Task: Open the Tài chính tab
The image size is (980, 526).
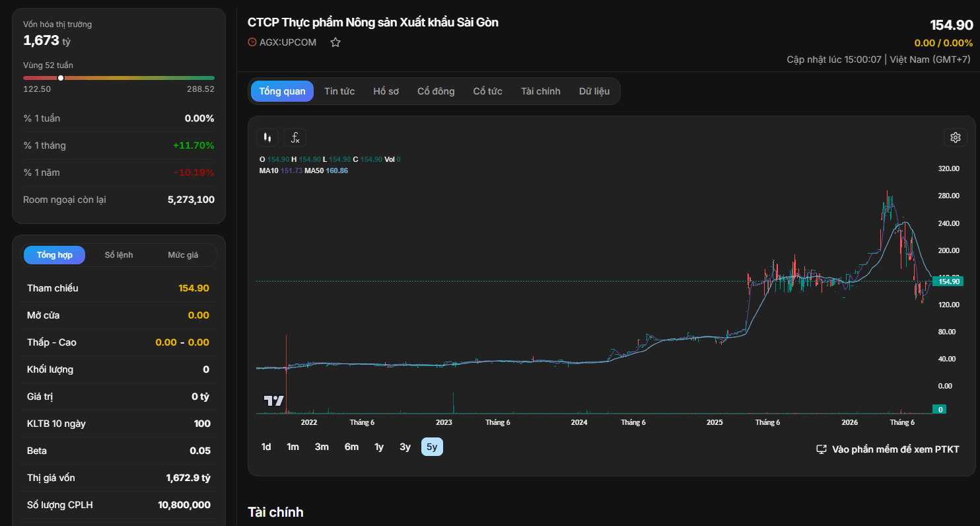Action: click(540, 91)
